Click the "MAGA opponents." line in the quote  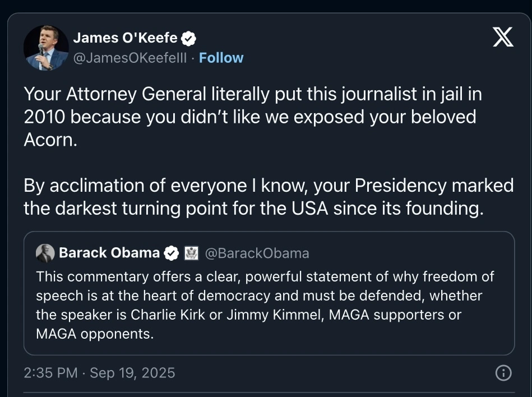point(95,335)
